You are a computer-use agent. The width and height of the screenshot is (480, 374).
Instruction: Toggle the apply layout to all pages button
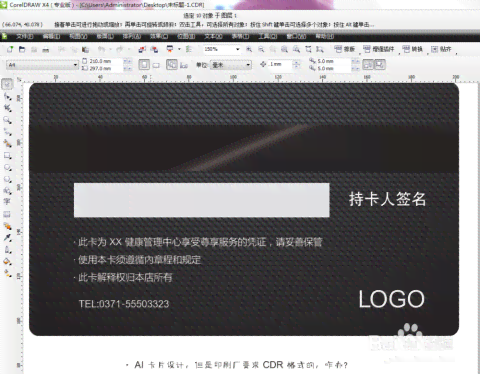point(171,64)
